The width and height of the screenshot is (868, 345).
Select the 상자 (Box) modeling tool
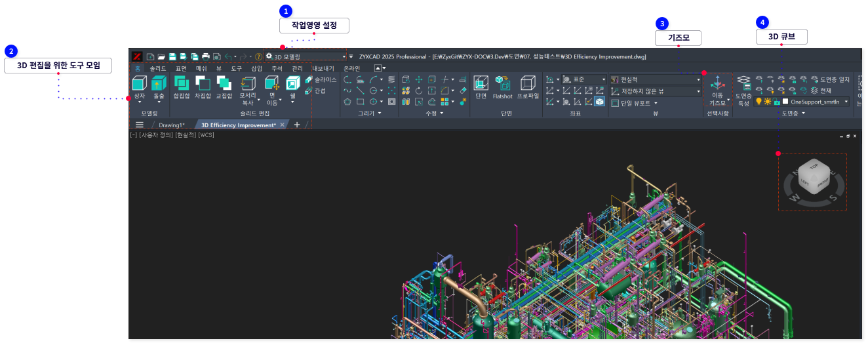(x=140, y=89)
